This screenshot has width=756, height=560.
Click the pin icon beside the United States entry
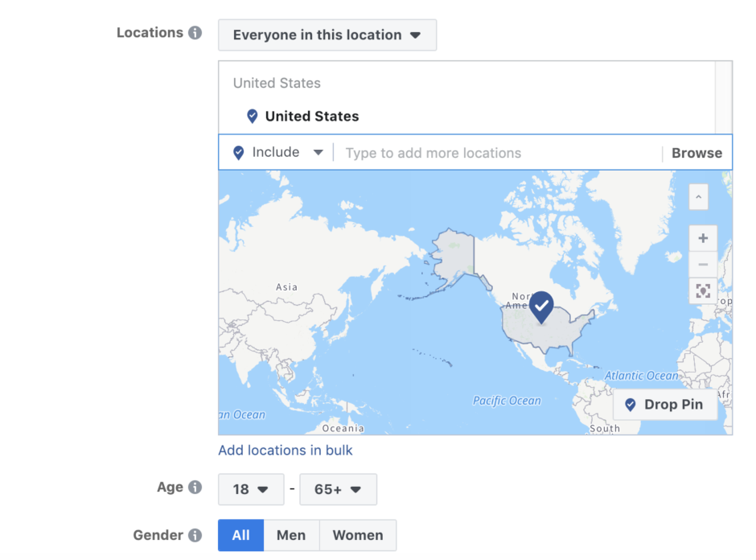click(x=253, y=115)
